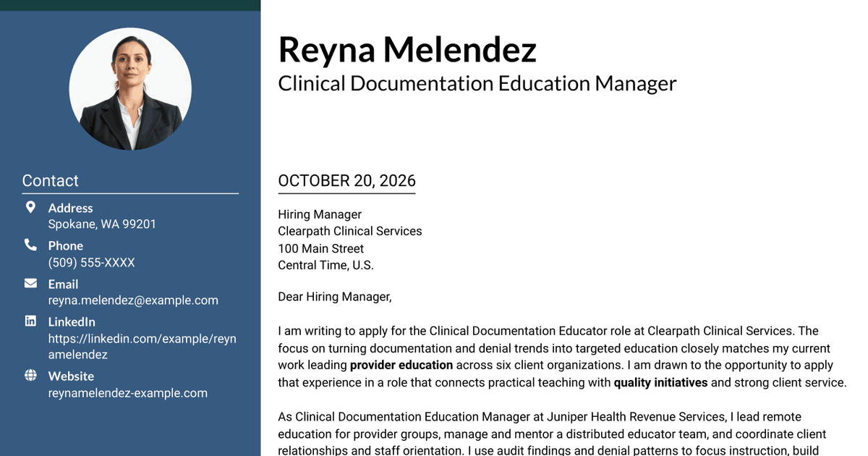Open the reynamelendez-example.com website link
Image resolution: width=868 pixels, height=456 pixels.
point(128,393)
